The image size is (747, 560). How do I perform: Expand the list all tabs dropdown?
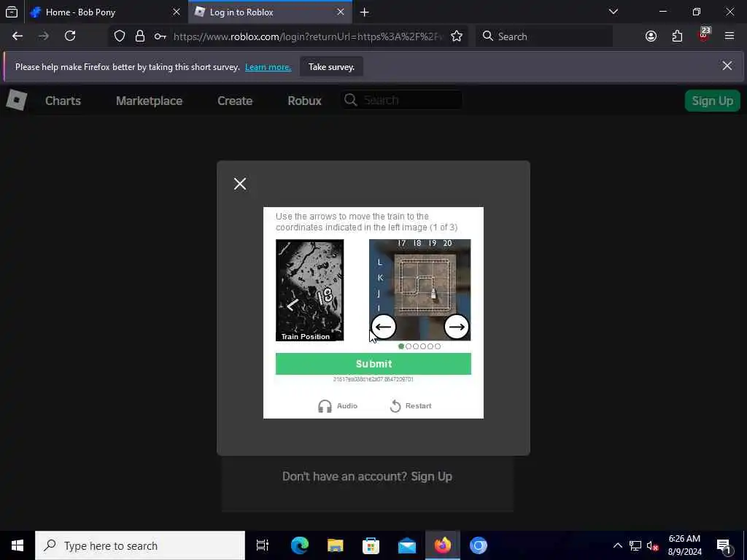(614, 12)
